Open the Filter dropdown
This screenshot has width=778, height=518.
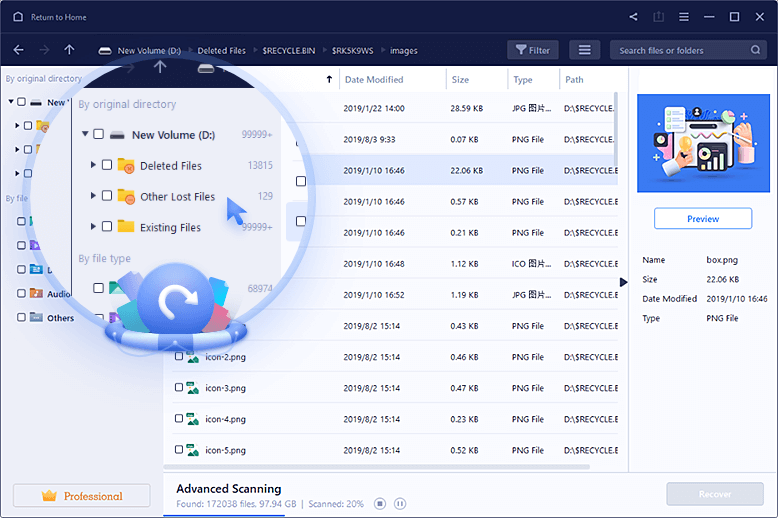pos(531,50)
